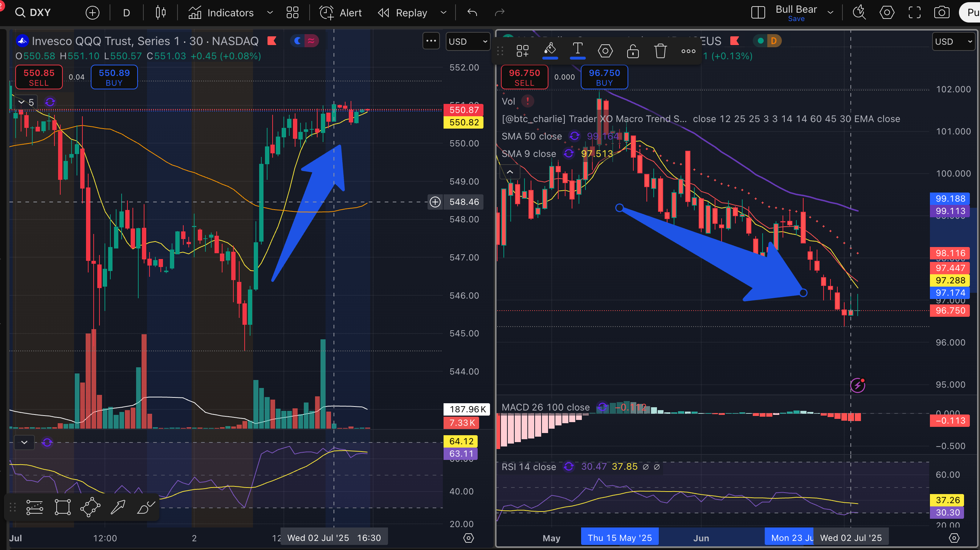Select the MACD 26 100 close label

tap(546, 408)
